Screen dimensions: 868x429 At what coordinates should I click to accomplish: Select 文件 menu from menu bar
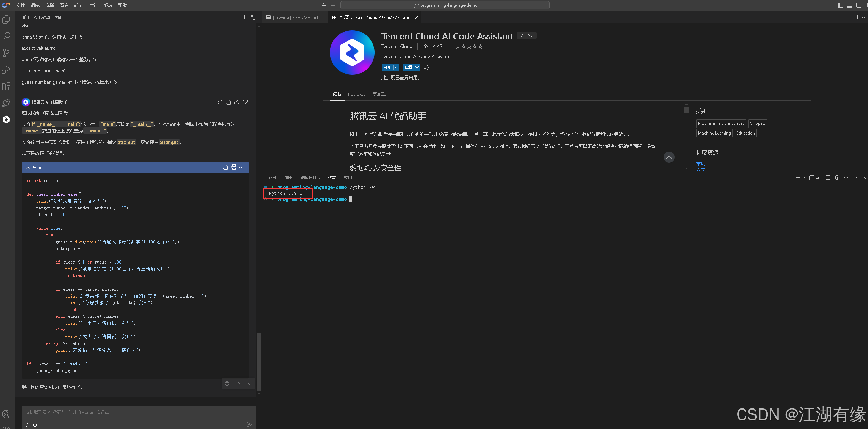pyautogui.click(x=21, y=5)
